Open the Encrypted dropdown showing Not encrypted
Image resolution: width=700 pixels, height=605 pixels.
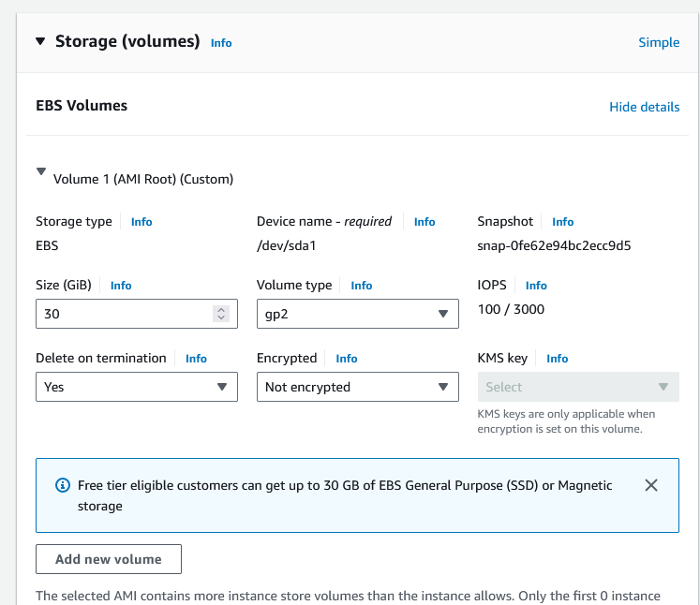[x=357, y=387]
